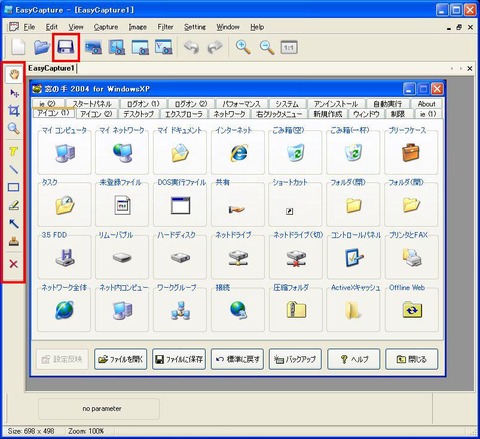
Task: Close the EasyCapture1 document tab
Action: tap(470, 68)
